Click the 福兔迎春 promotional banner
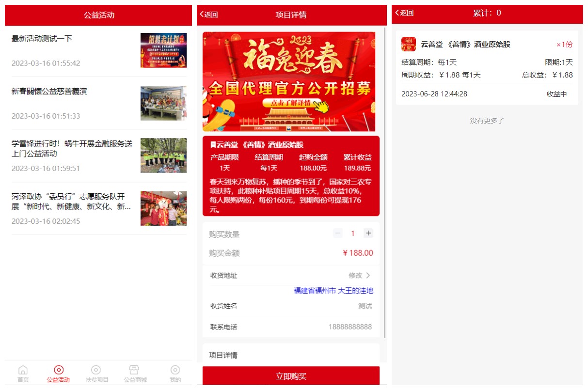The image size is (588, 390). coord(289,81)
